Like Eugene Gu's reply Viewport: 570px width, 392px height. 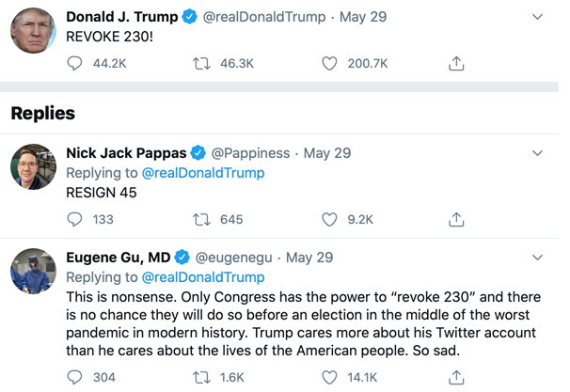pyautogui.click(x=329, y=377)
